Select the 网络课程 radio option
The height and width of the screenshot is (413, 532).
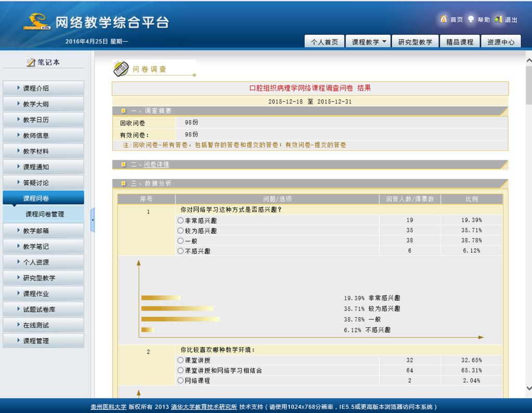[x=180, y=380]
